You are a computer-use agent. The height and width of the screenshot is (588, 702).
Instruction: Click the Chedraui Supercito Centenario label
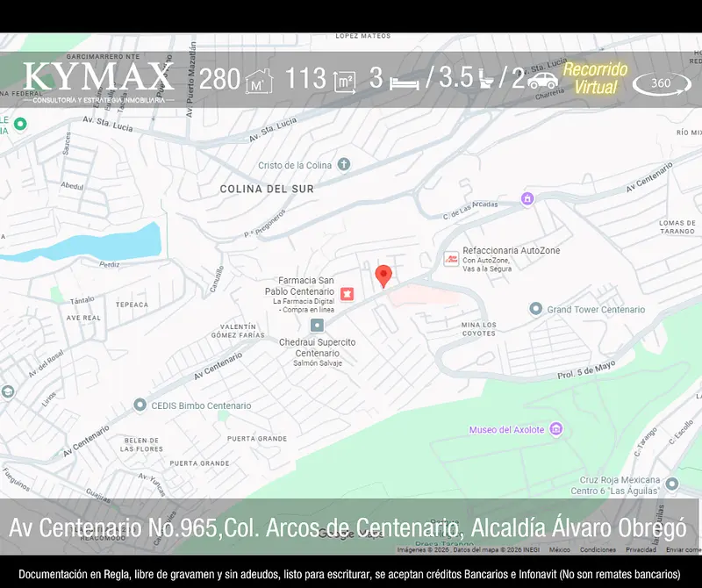point(318,348)
